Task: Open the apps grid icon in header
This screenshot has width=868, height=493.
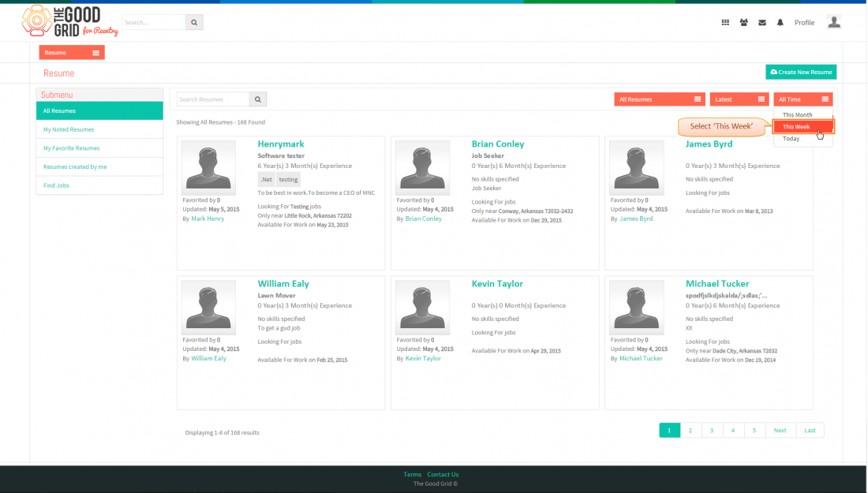Action: [725, 23]
